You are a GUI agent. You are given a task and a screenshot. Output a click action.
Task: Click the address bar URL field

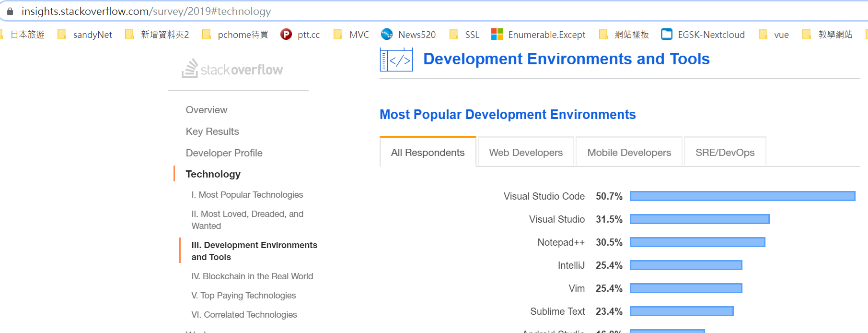[434, 11]
